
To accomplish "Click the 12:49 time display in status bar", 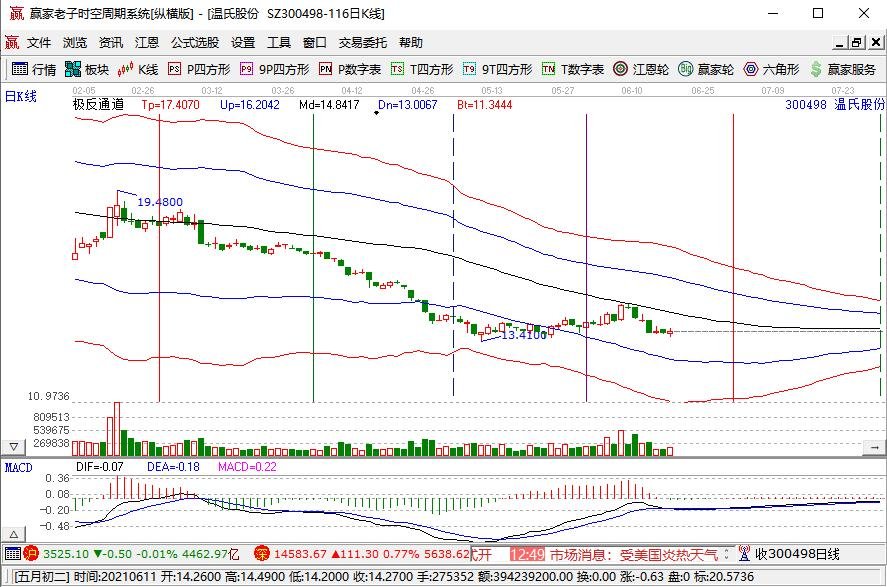I will click(527, 554).
